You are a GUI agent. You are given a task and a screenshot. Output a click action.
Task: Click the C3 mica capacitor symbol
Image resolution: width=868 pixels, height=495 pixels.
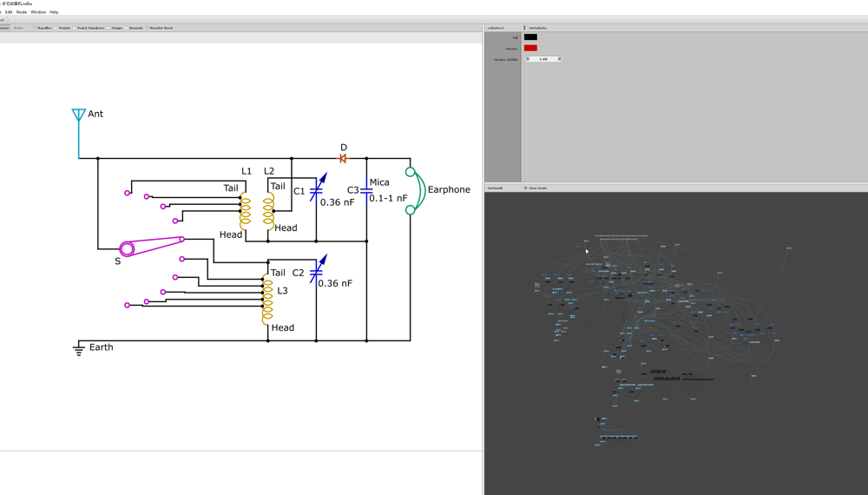[366, 190]
